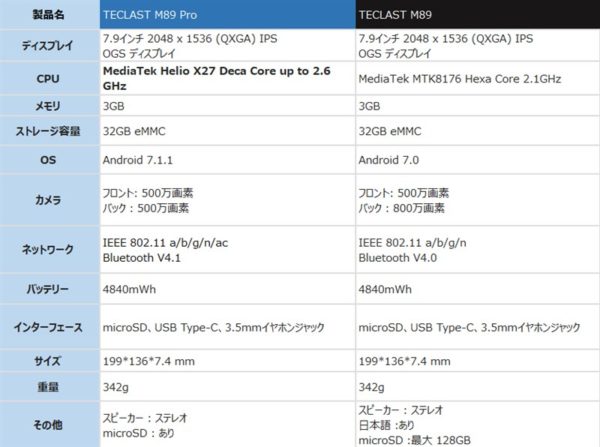Select IEEE 802.11 a/b/g/n/ac text
The width and height of the screenshot is (600, 447).
tap(165, 243)
